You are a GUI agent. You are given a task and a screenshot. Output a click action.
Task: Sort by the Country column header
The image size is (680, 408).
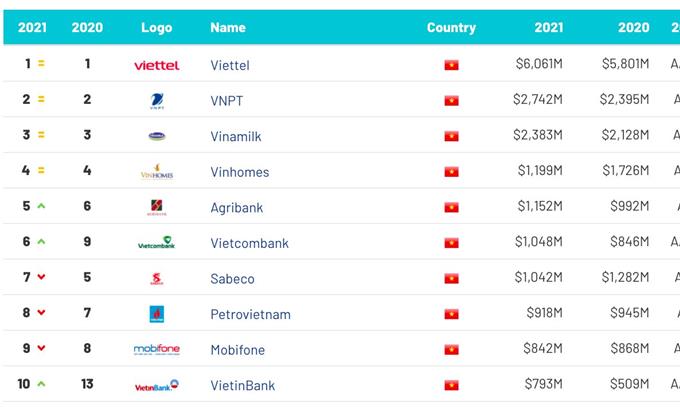451,27
